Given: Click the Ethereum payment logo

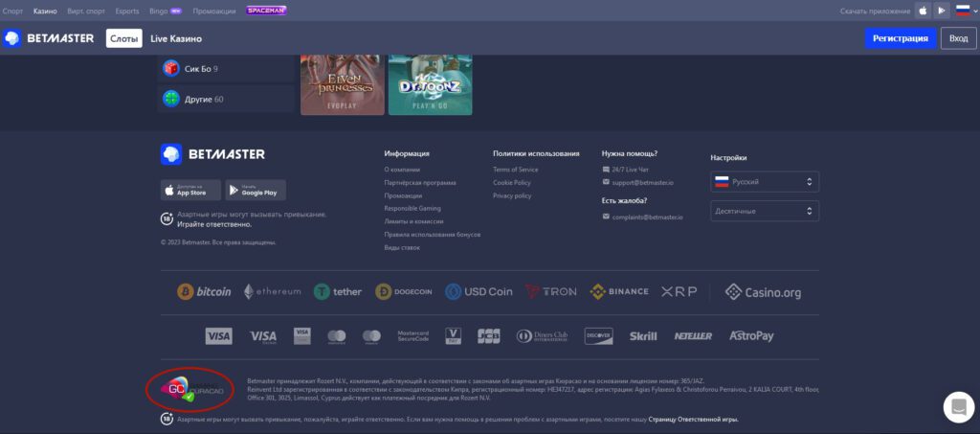Looking at the screenshot, I should pyautogui.click(x=272, y=291).
